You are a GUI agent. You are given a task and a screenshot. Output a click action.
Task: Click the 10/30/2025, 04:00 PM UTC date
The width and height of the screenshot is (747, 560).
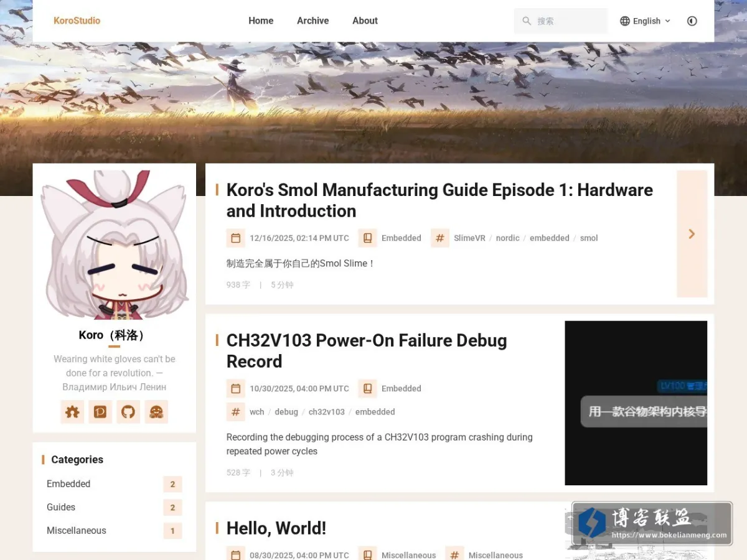pyautogui.click(x=299, y=388)
